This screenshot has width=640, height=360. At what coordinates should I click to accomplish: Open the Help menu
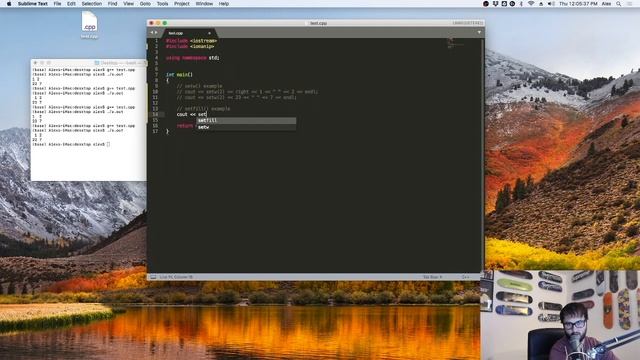click(x=224, y=4)
